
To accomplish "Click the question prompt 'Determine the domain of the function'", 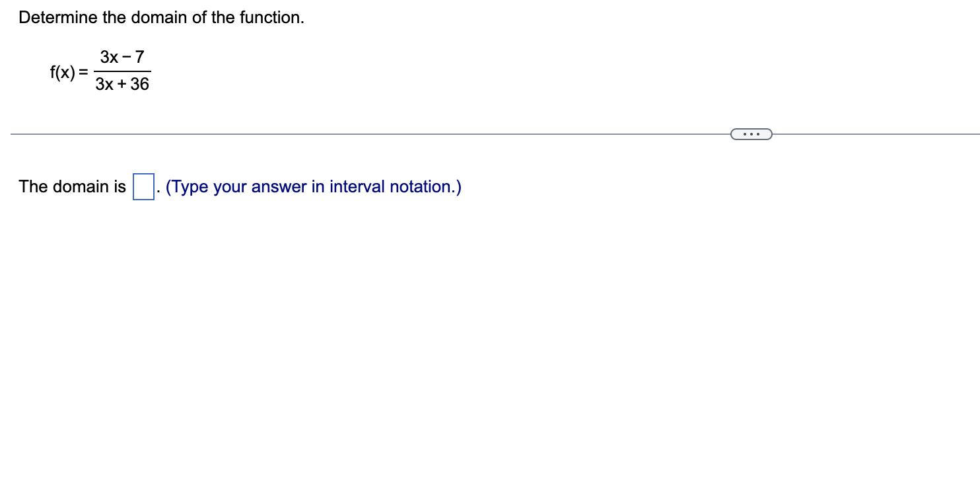I will point(162,17).
